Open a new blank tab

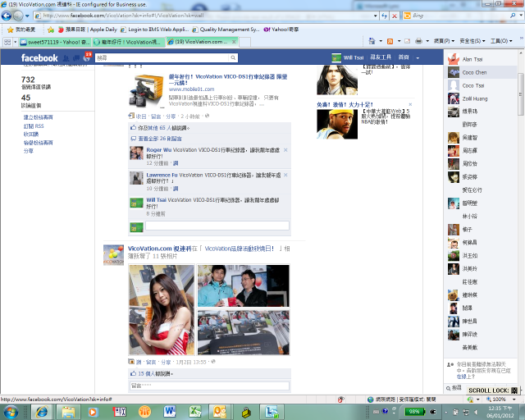click(244, 42)
